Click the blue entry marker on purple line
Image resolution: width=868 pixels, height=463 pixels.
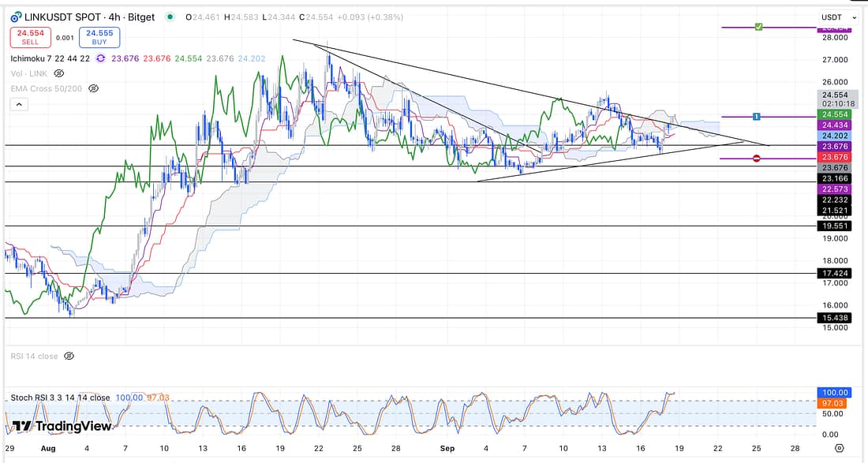[x=756, y=117]
